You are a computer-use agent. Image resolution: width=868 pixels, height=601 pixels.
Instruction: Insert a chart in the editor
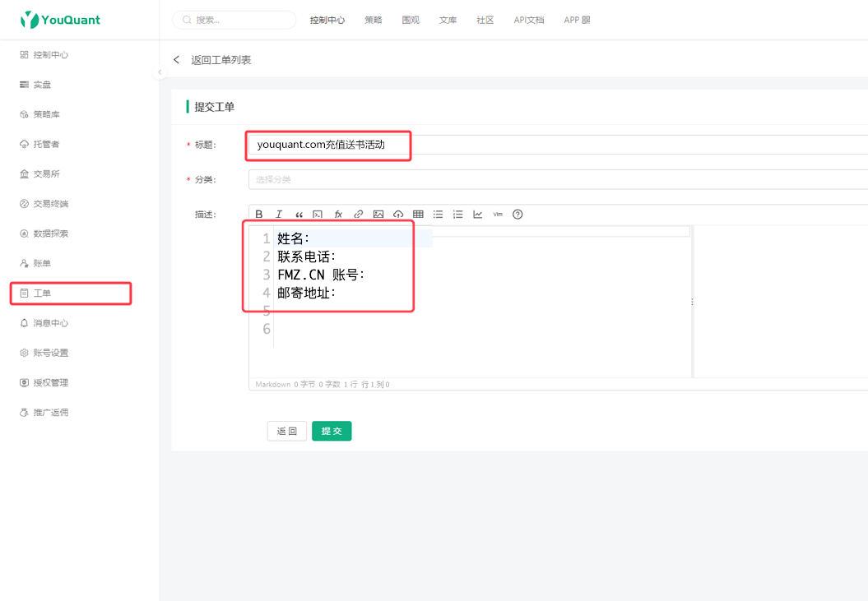pos(478,214)
